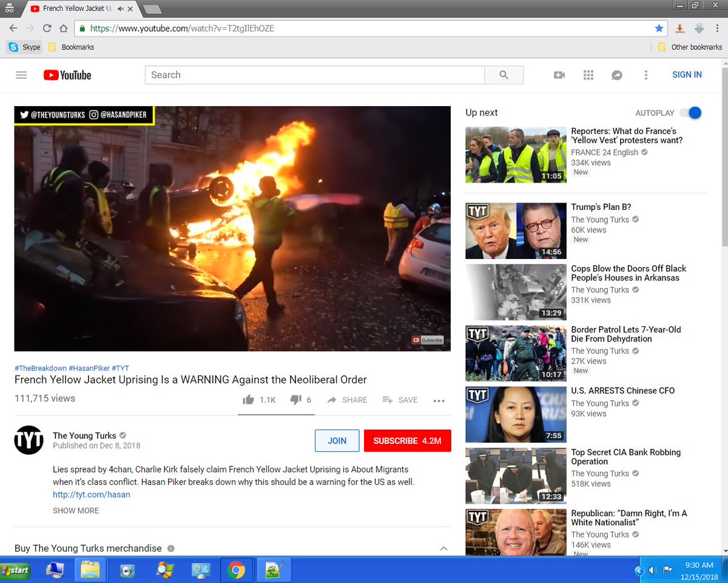Open the #TheBreakdown hashtag link
The image size is (728, 583).
point(41,368)
